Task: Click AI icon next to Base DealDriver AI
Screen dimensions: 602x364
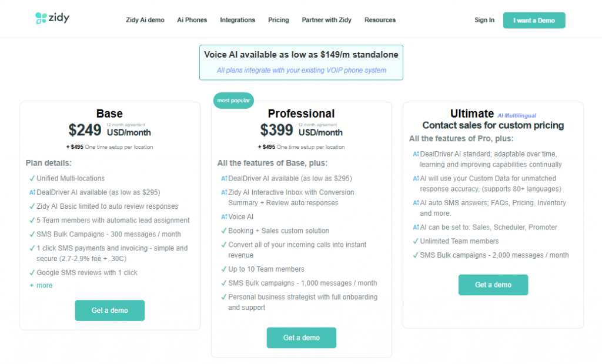Action: 32,192
